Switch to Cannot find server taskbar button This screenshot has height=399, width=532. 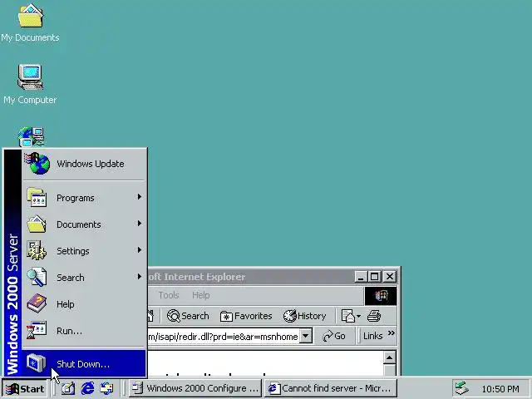click(331, 388)
